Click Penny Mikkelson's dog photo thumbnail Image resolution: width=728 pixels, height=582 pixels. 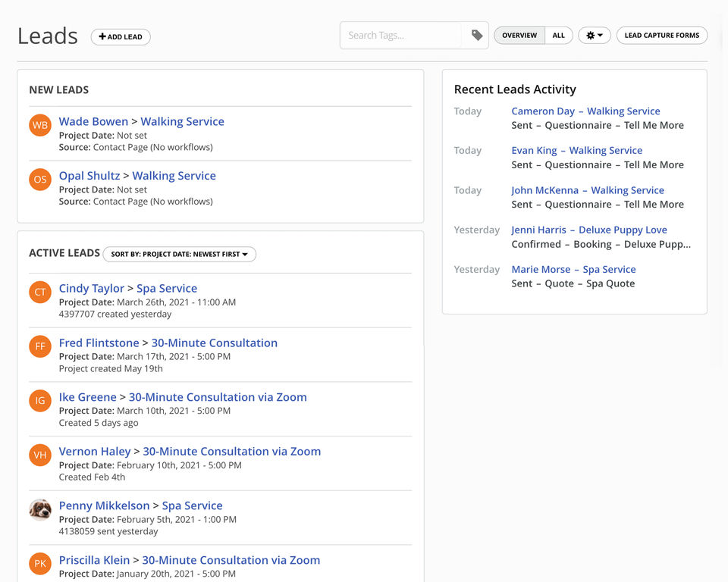coord(40,509)
